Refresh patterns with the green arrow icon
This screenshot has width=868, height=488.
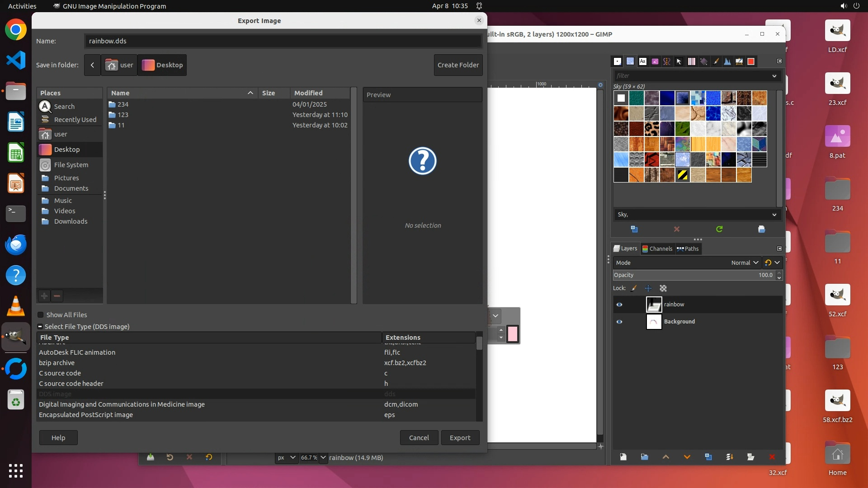pos(719,229)
